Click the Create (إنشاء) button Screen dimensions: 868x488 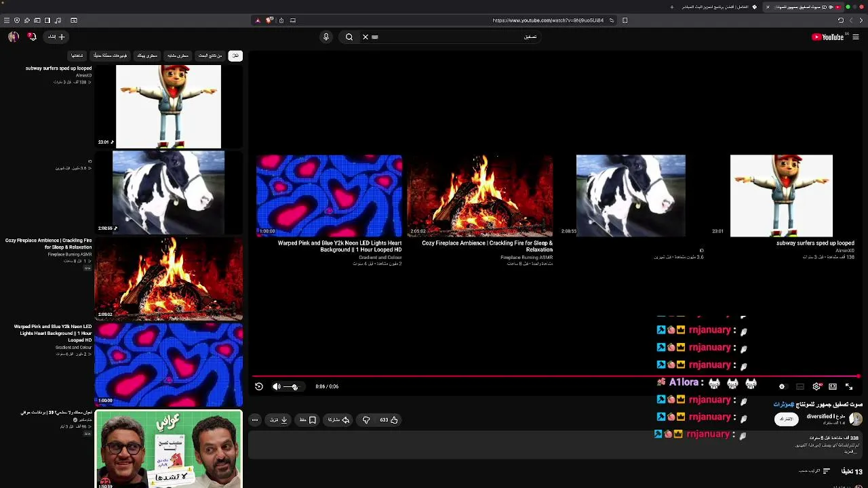point(56,37)
